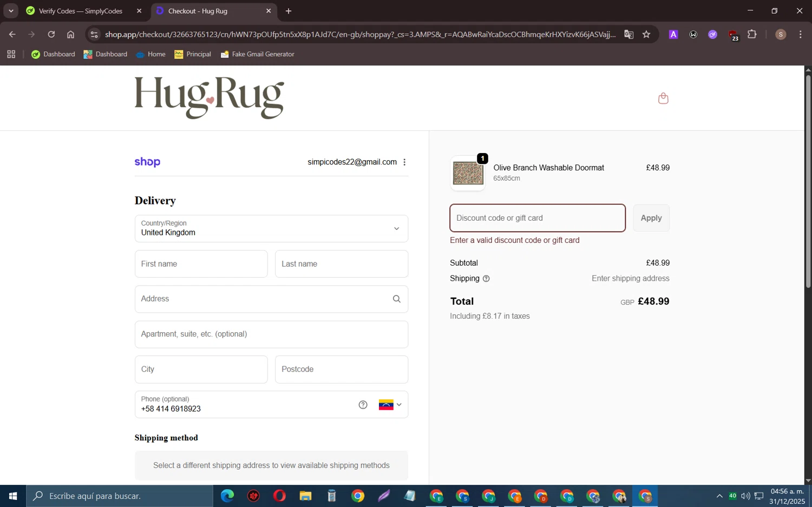Open Home bookmark
Screen dimensions: 812x507
(150, 54)
